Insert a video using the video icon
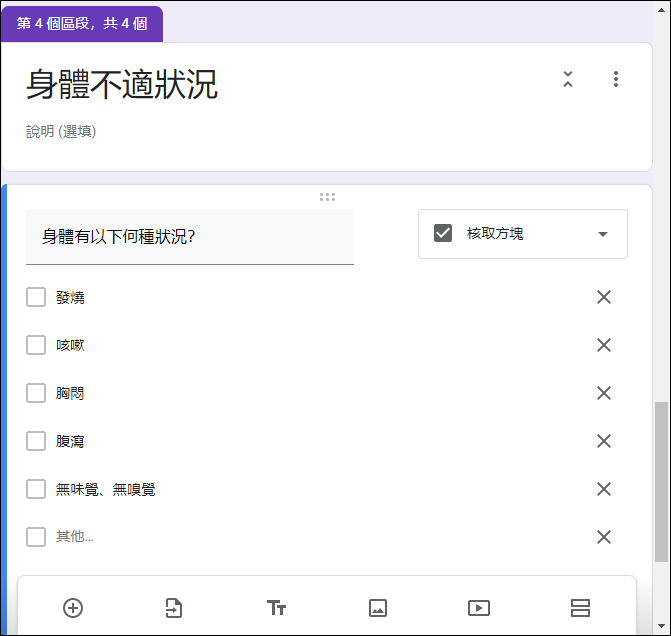Viewport: 671px width, 636px height. click(x=479, y=608)
